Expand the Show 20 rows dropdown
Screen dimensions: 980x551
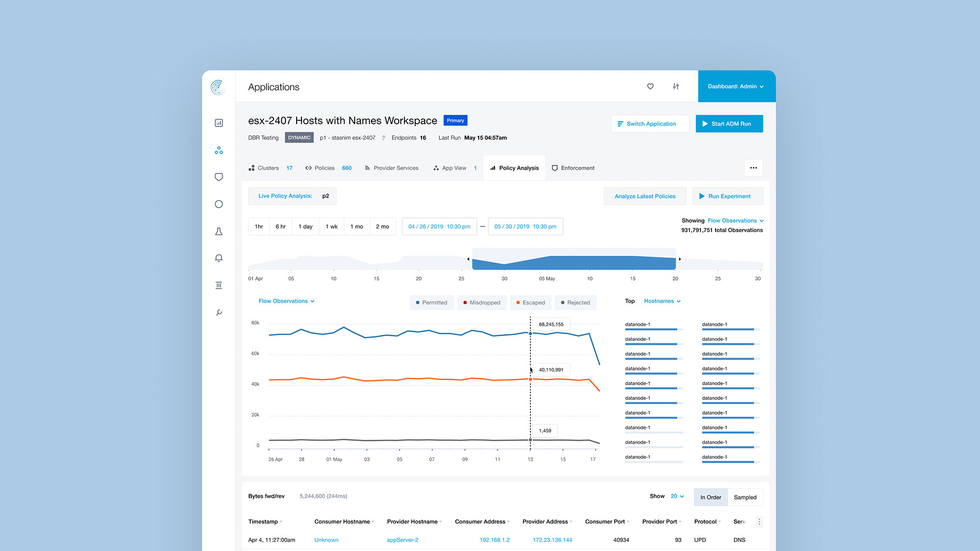click(x=677, y=496)
